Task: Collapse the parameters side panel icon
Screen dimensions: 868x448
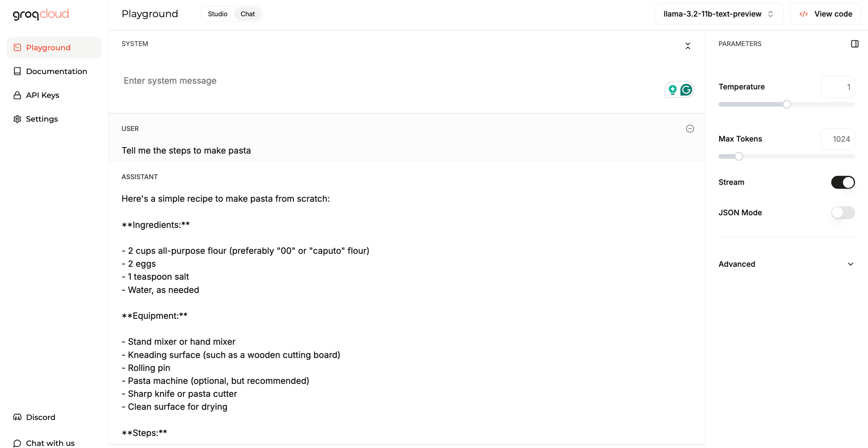Action: 854,44
